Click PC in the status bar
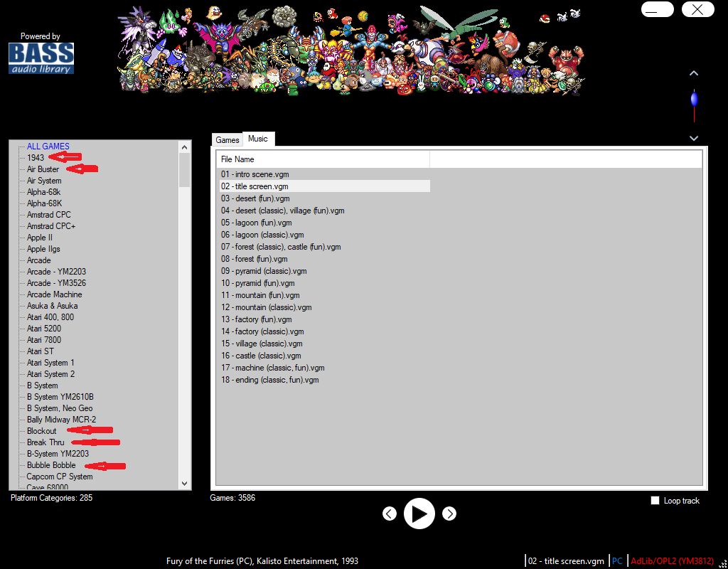Image resolution: width=728 pixels, height=569 pixels. 618,560
